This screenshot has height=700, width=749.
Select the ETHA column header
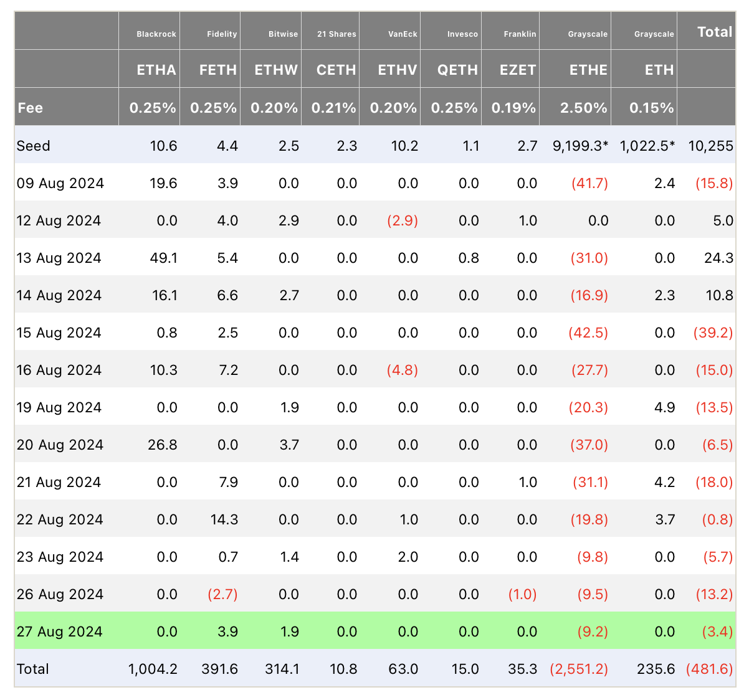point(156,70)
